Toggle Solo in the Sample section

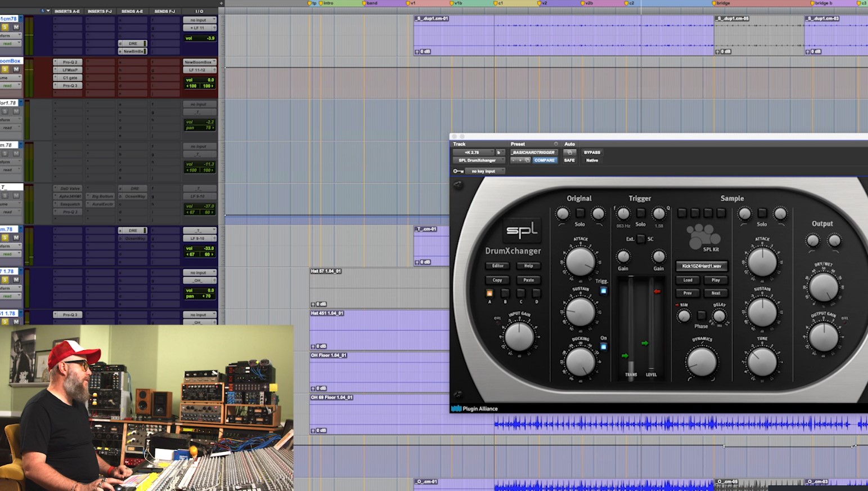[762, 213]
